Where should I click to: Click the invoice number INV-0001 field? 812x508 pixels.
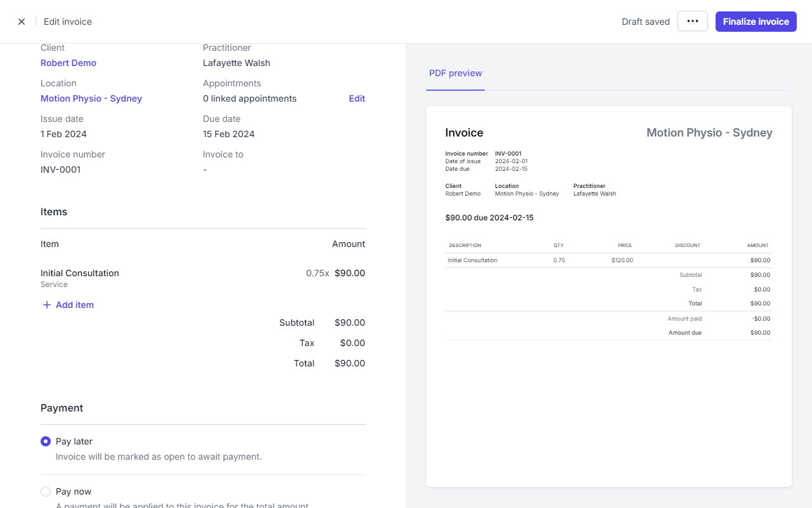[x=60, y=170]
